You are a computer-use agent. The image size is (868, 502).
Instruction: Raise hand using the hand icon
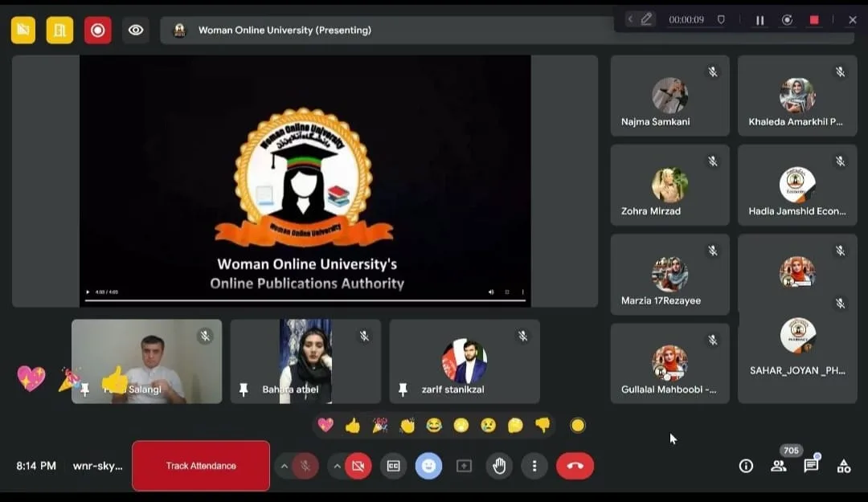[x=499, y=466]
